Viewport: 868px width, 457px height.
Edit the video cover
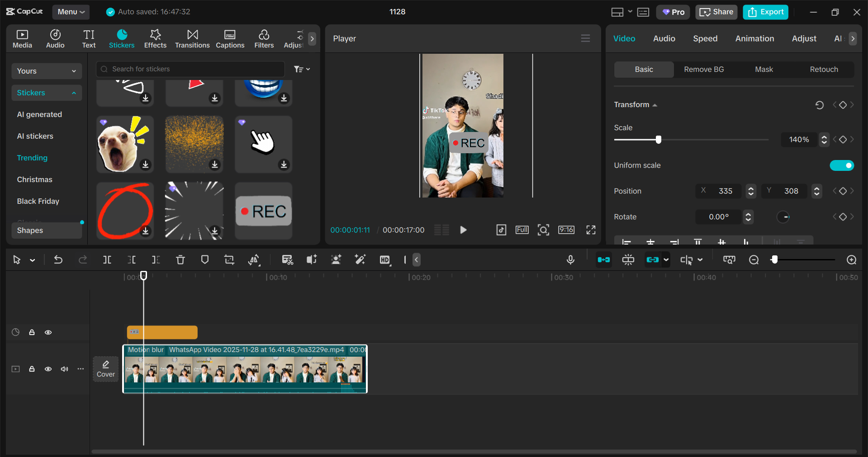tap(105, 368)
